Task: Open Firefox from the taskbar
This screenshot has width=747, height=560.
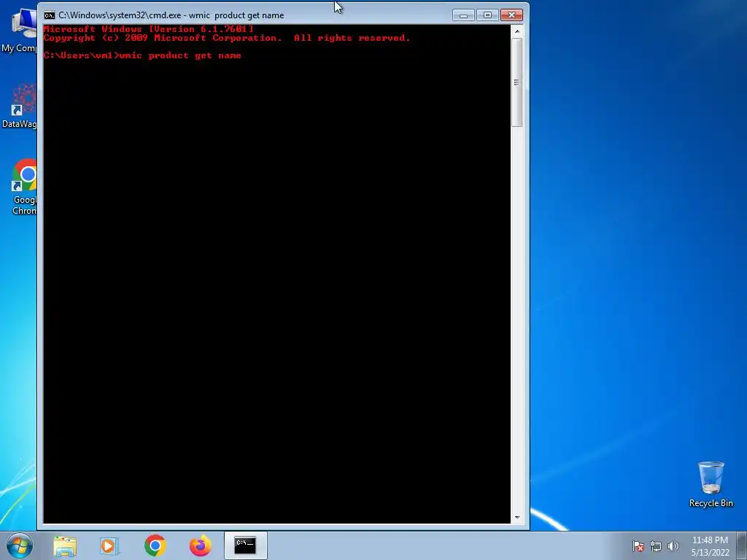Action: (200, 545)
